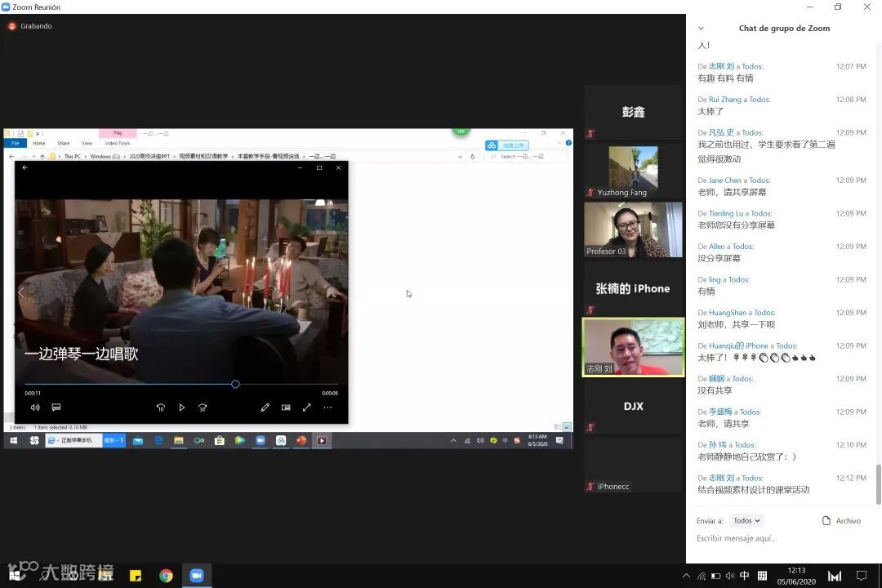Select the 志刚 刘 active speaker thumbnail
The height and width of the screenshot is (588, 882).
pyautogui.click(x=634, y=347)
